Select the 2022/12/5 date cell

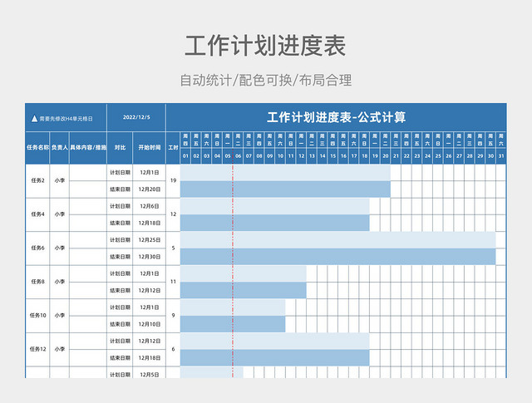[136, 117]
